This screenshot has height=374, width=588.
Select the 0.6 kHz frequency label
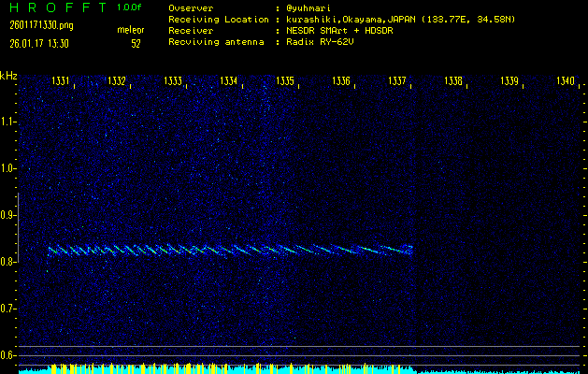[x=9, y=354]
